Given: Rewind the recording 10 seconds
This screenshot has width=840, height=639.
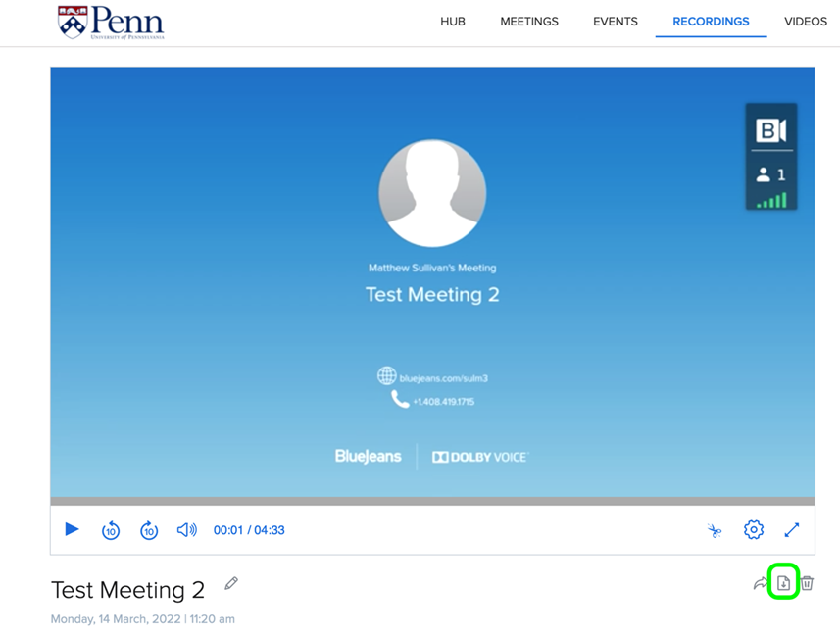Looking at the screenshot, I should tap(111, 530).
